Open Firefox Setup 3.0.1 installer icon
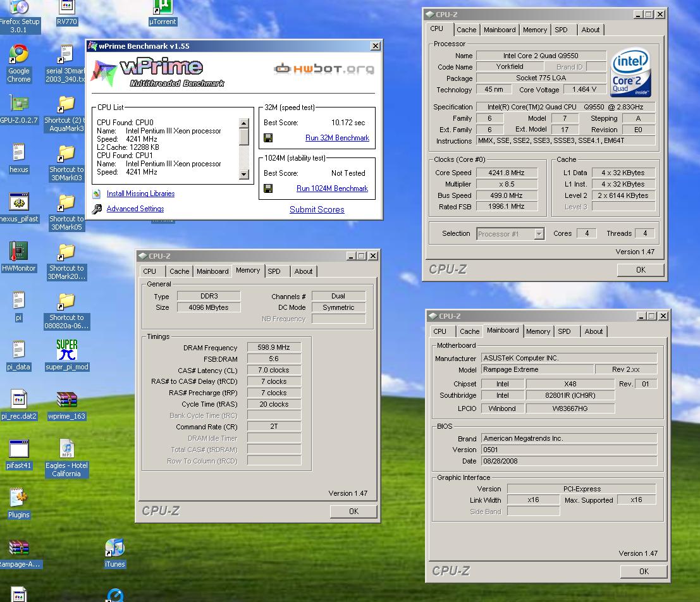Screen dimensions: 700x602 pos(19,8)
